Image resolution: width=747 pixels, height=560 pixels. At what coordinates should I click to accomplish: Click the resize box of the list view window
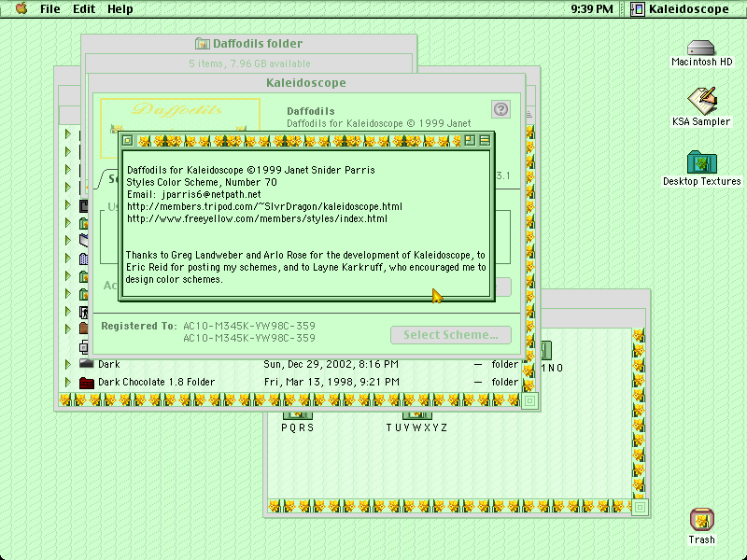tap(529, 400)
